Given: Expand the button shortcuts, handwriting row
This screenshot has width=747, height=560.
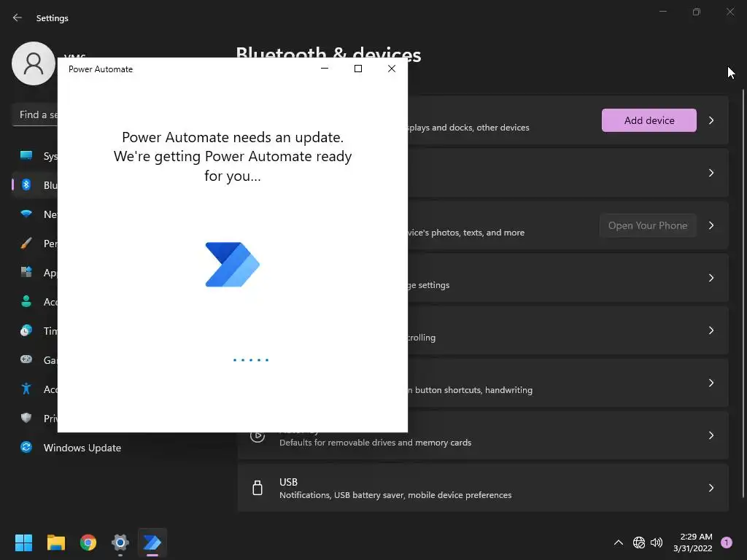Looking at the screenshot, I should pyautogui.click(x=711, y=383).
